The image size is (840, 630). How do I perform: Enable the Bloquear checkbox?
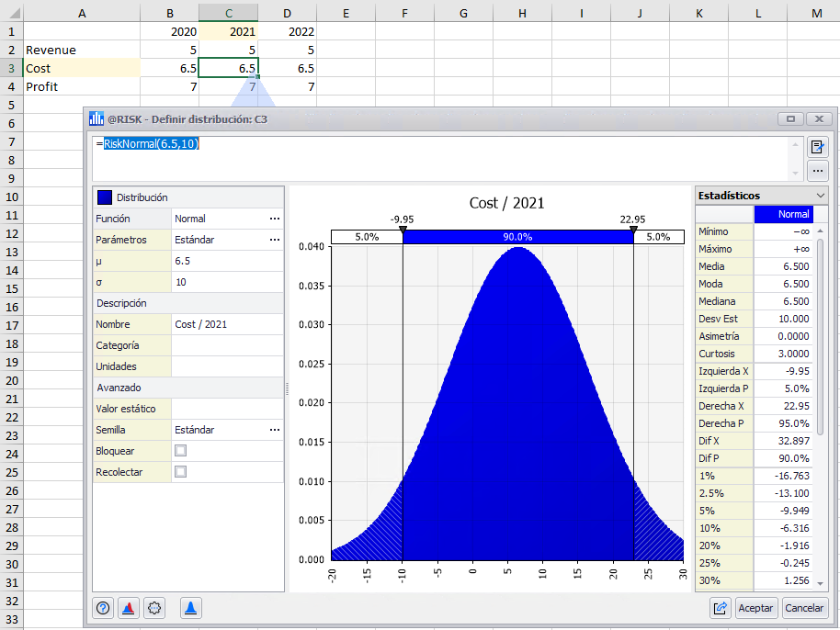[180, 451]
